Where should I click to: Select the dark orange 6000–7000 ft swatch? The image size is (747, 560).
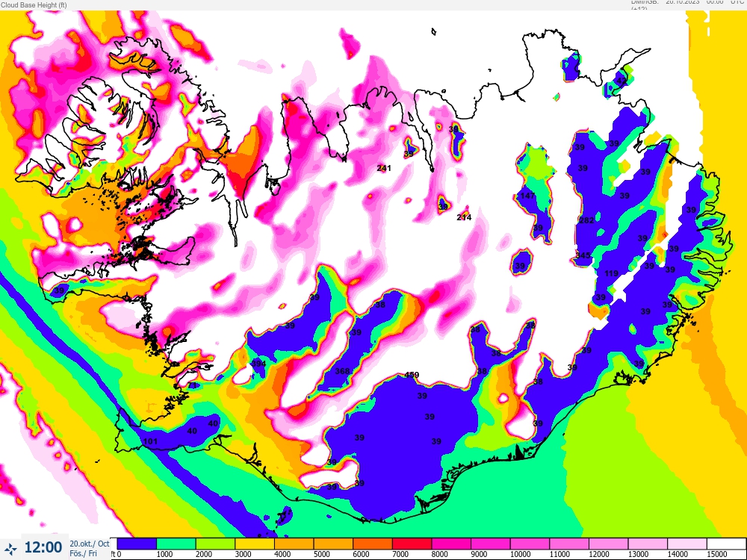[x=373, y=544]
